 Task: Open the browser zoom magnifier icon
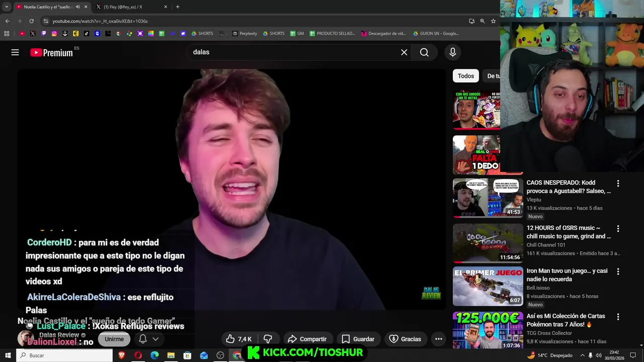coord(482,21)
